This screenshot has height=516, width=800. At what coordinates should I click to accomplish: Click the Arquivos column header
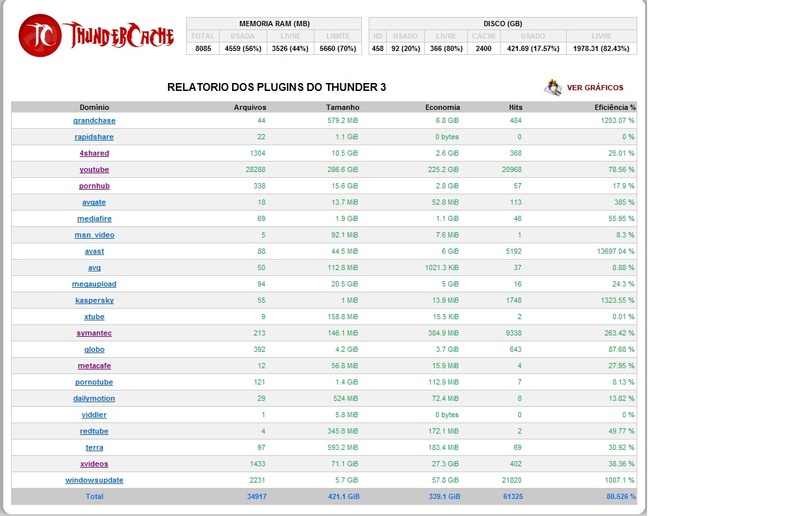click(x=250, y=107)
